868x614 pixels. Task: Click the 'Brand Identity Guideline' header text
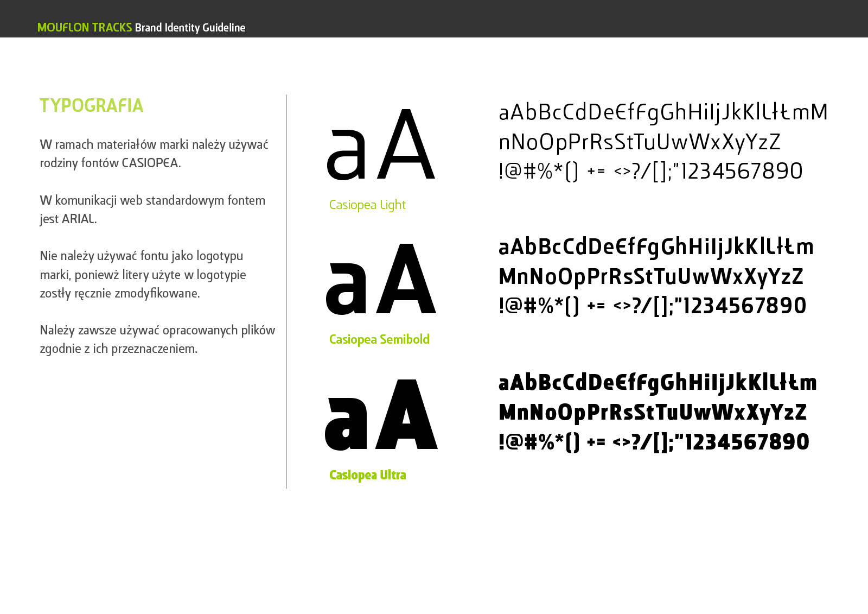click(x=190, y=28)
